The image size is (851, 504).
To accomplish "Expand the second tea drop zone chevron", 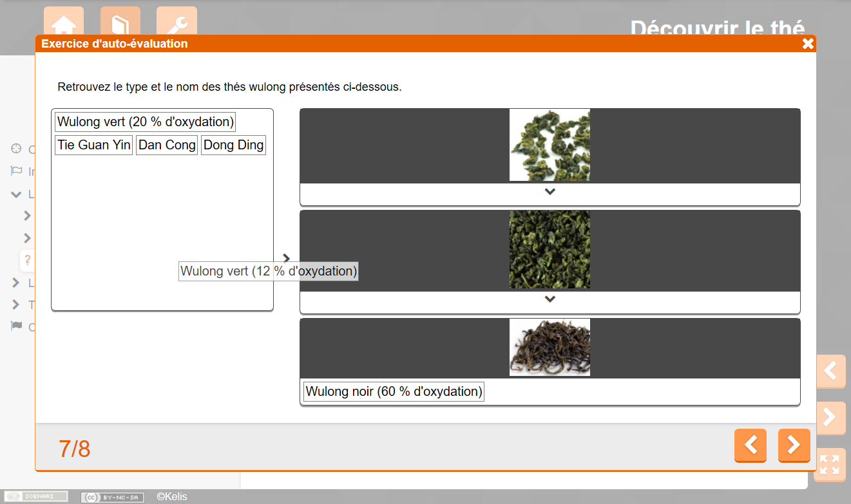I will (x=550, y=299).
